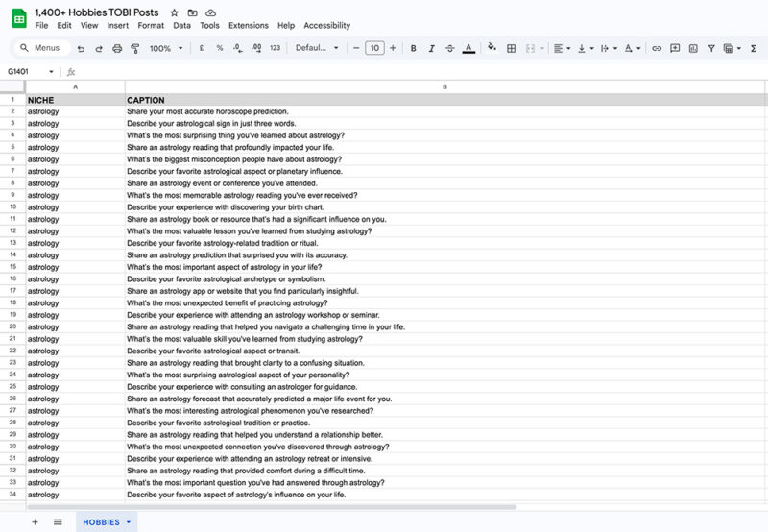The width and height of the screenshot is (768, 532).
Task: Open the Default font dropdown
Action: (316, 48)
